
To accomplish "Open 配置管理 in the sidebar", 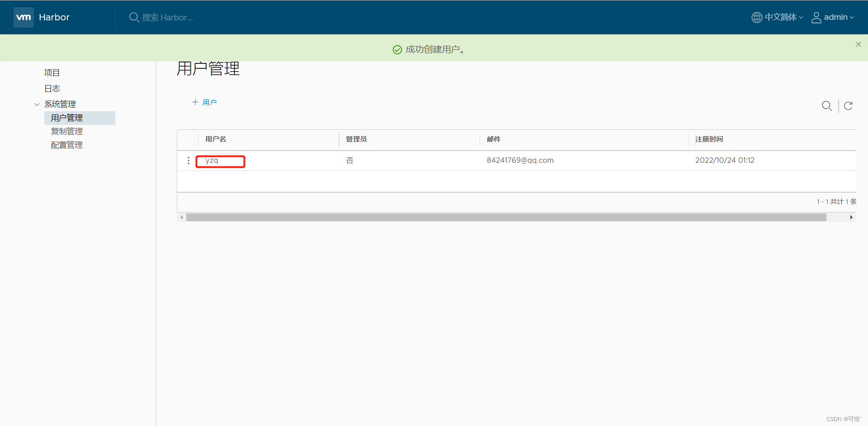I will (x=67, y=145).
